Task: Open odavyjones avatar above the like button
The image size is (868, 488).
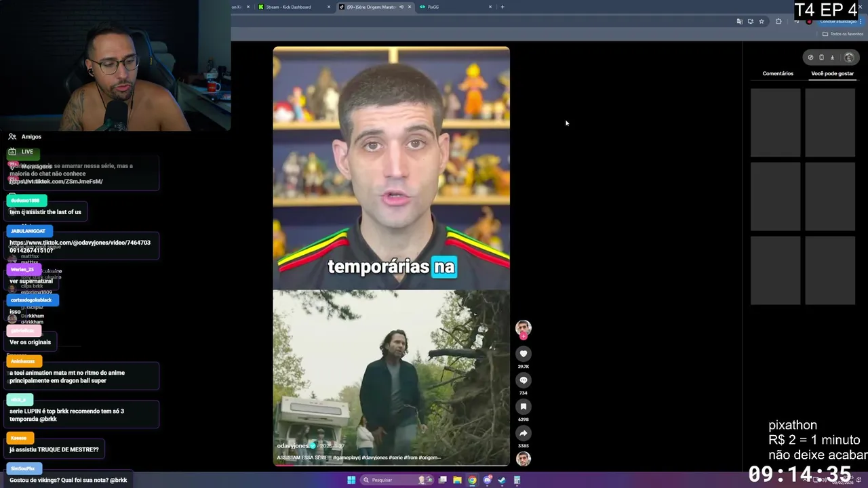Action: [523, 329]
